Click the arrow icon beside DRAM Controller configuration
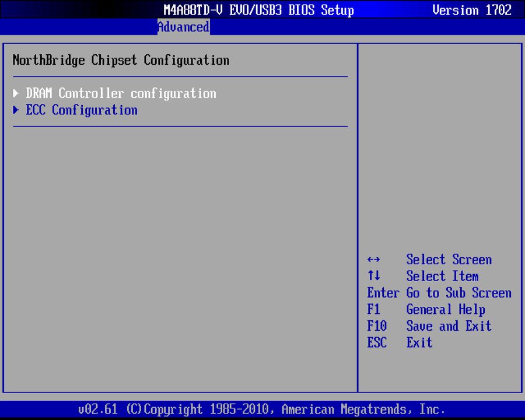 point(16,93)
